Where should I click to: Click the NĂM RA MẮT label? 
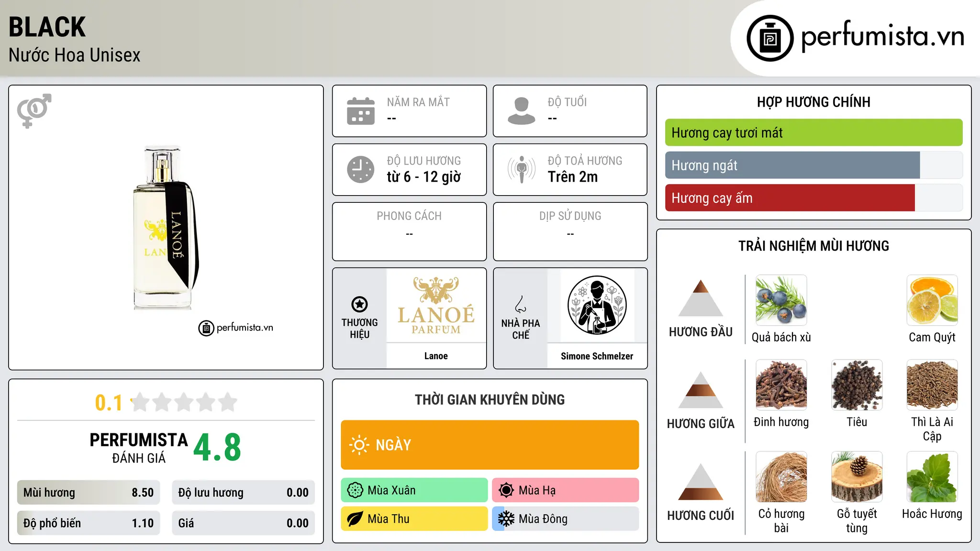pyautogui.click(x=418, y=102)
